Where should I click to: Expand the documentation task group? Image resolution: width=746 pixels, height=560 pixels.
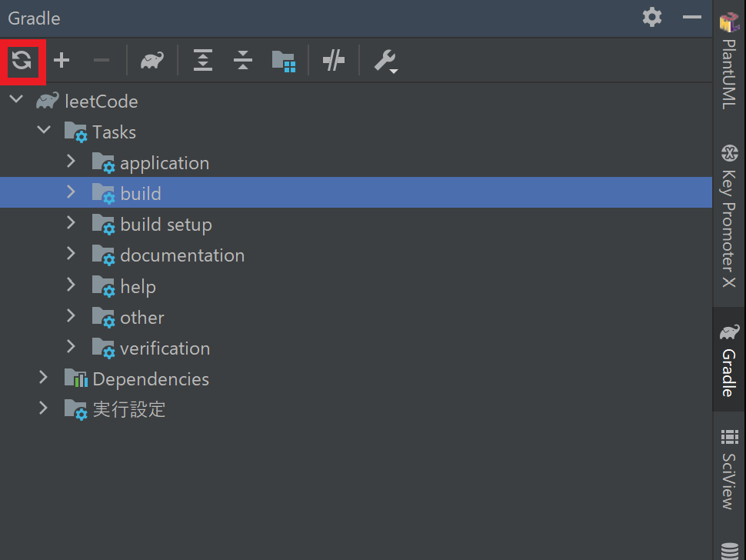[x=71, y=254]
